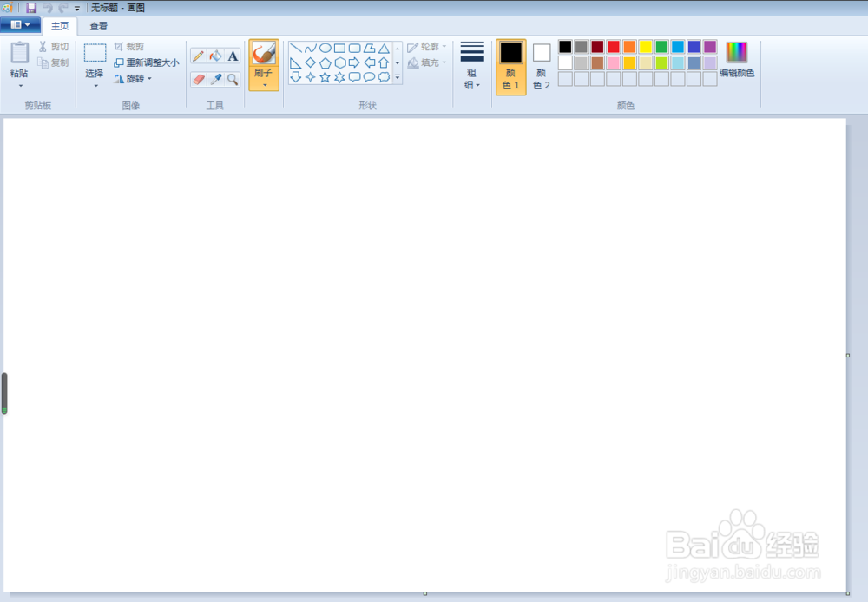Expand the Paste (粘贴) dropdown arrow

point(21,86)
